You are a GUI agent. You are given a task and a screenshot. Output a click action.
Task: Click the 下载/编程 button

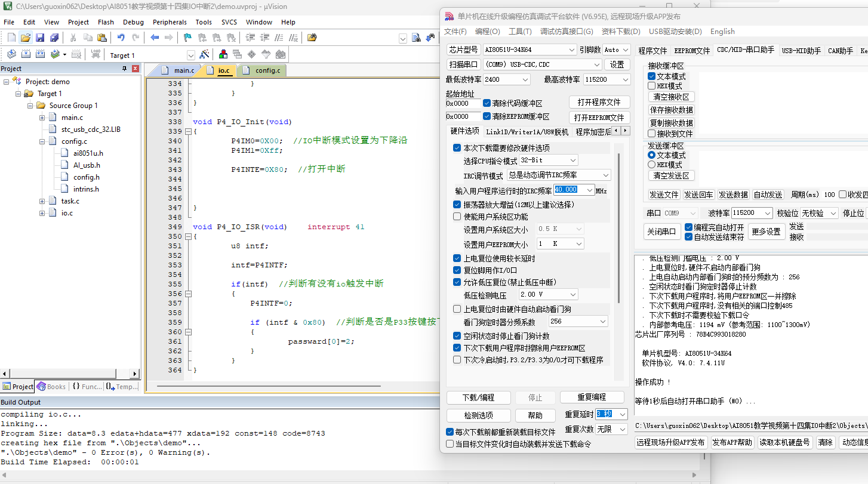(479, 397)
